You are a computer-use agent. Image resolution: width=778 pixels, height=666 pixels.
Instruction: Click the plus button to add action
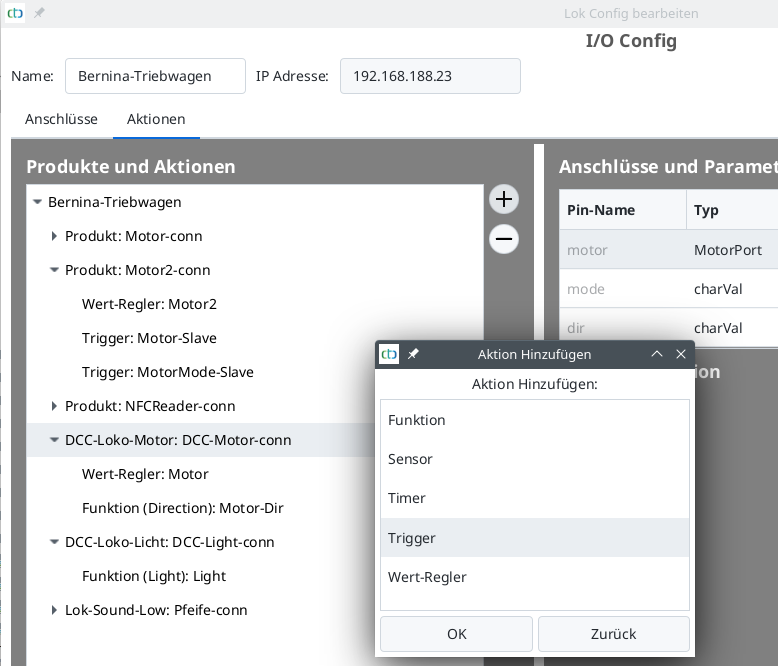[x=504, y=200]
